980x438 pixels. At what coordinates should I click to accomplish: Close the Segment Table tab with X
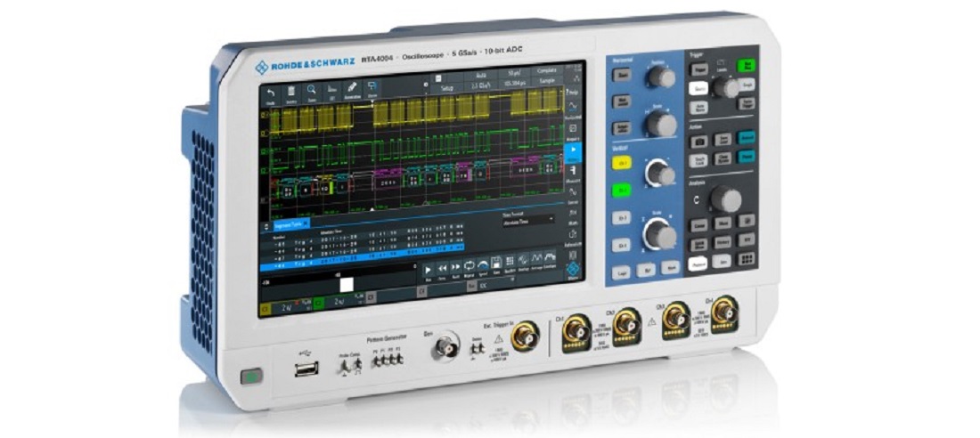coord(306,224)
